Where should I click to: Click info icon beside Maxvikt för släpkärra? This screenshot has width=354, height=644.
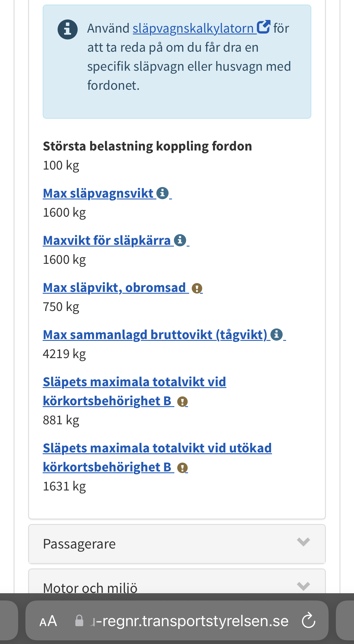(x=180, y=240)
